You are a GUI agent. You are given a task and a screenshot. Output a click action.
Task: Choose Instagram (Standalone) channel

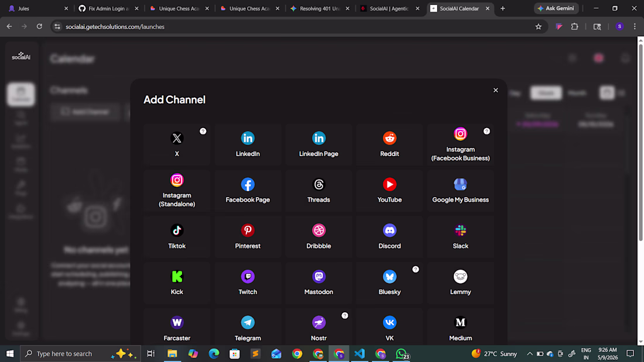coord(177,191)
